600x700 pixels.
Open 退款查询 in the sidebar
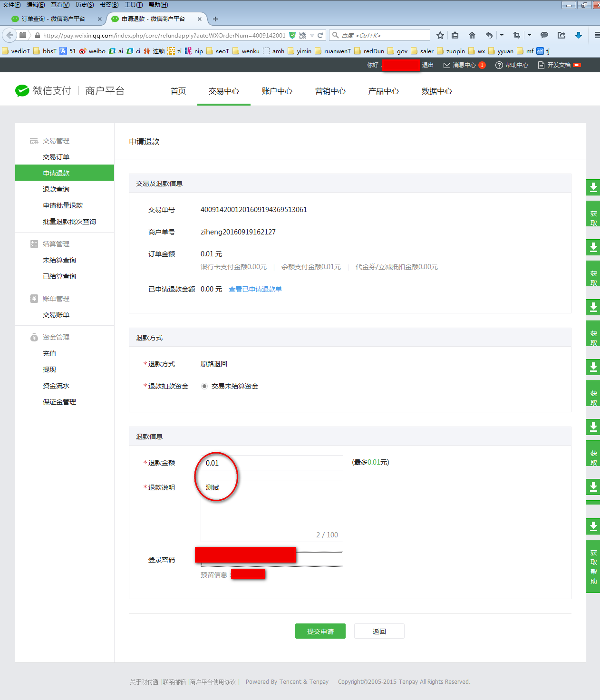[56, 189]
